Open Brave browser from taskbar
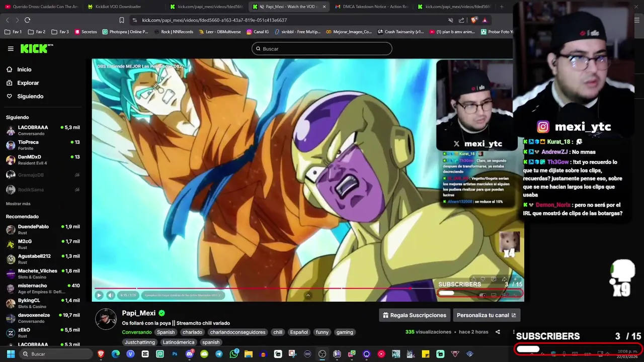 pos(101,354)
